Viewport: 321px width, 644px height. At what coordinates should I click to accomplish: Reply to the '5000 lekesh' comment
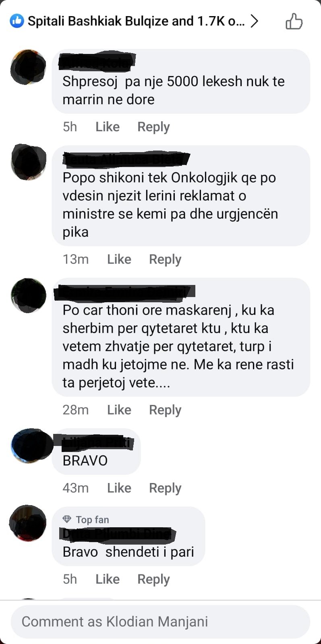tap(153, 127)
